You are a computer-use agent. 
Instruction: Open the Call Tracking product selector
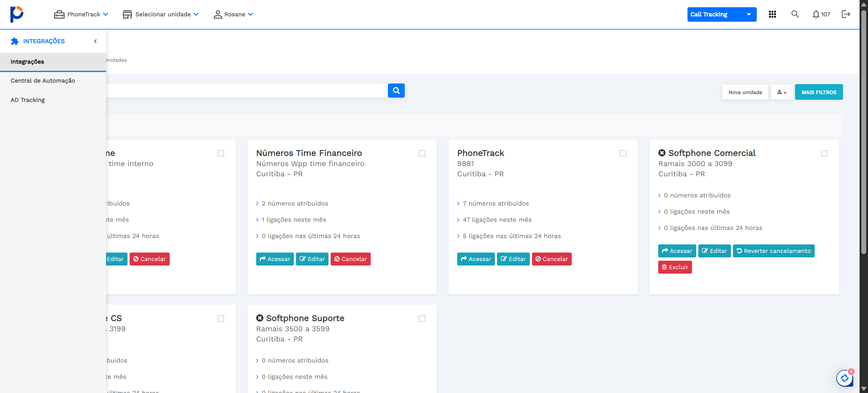pos(722,14)
